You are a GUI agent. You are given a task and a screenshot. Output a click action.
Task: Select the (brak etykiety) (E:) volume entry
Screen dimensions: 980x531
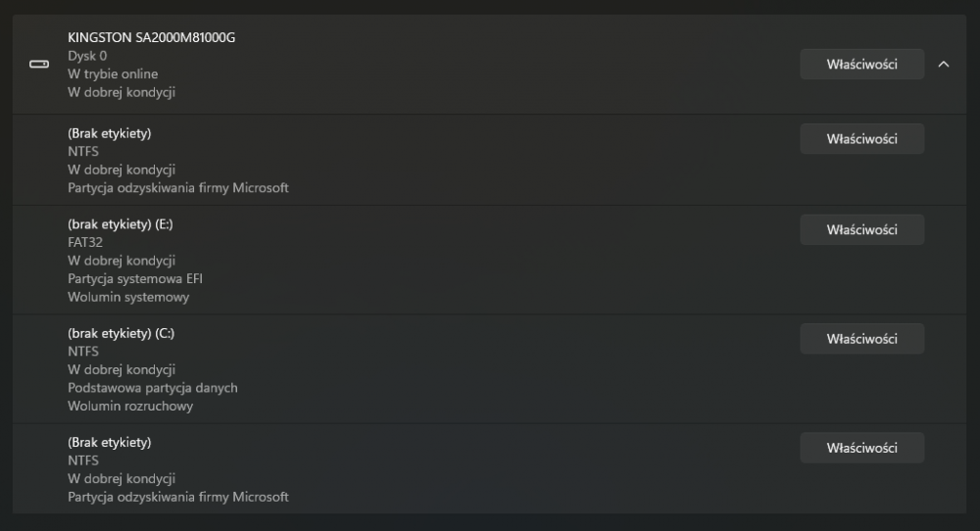point(121,224)
